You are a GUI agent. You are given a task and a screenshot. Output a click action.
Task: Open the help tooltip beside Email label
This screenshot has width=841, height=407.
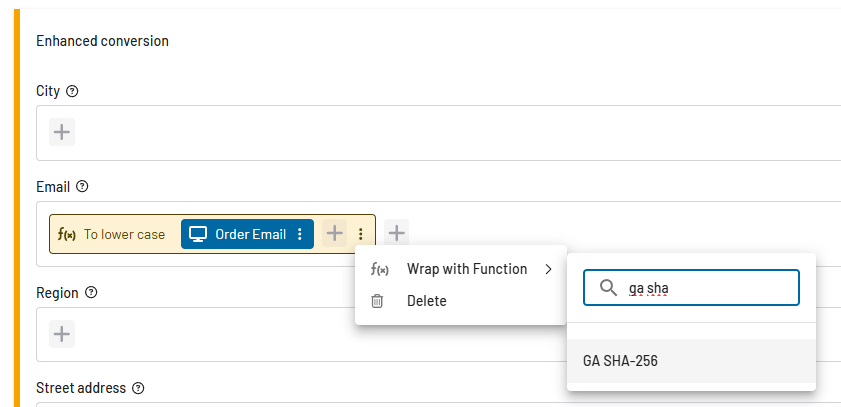click(82, 187)
